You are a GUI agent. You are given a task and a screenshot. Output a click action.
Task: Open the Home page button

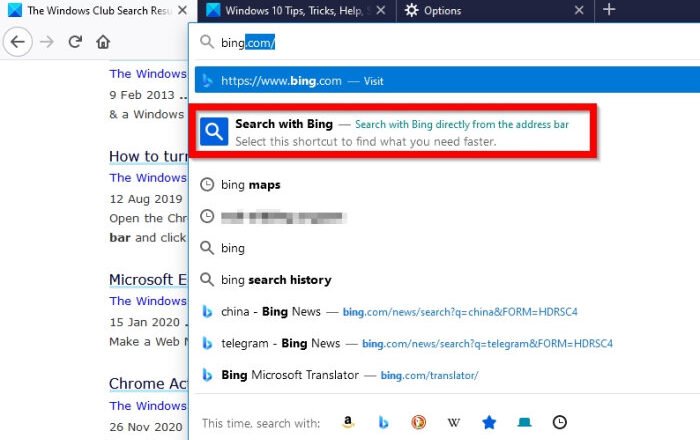[x=103, y=42]
